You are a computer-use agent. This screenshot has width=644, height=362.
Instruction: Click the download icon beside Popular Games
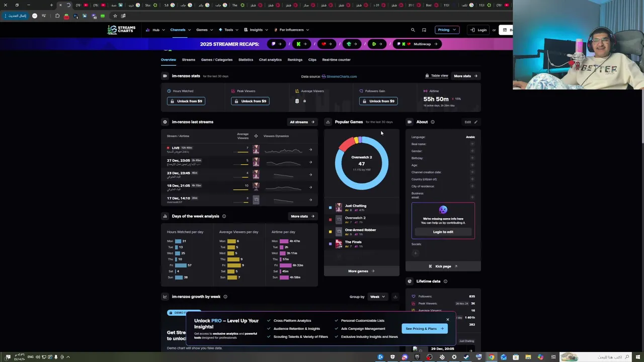point(328,122)
